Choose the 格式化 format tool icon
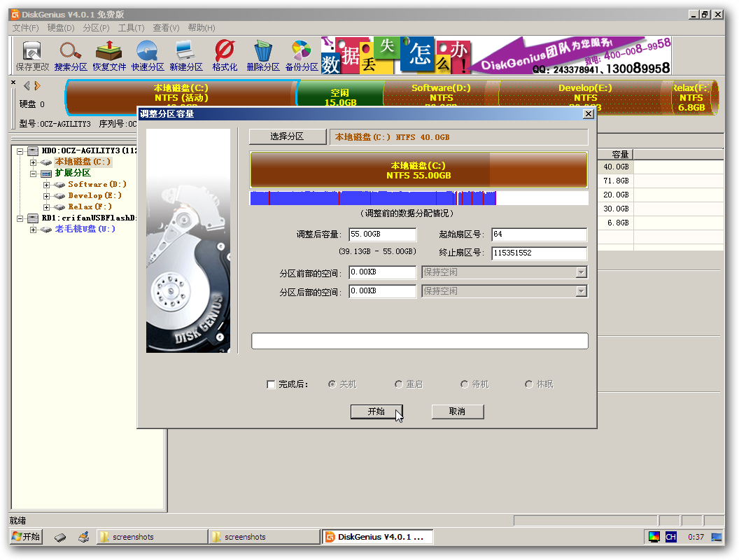 pos(225,55)
